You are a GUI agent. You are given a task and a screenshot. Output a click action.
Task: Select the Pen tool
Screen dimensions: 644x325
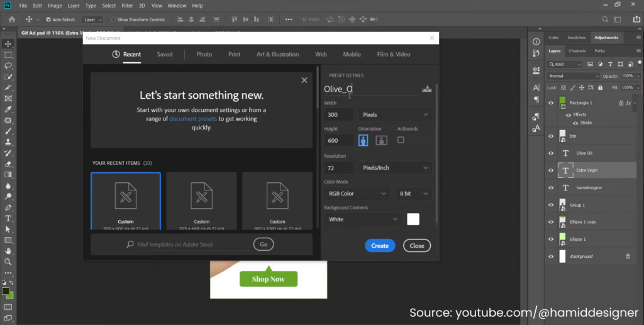point(8,207)
